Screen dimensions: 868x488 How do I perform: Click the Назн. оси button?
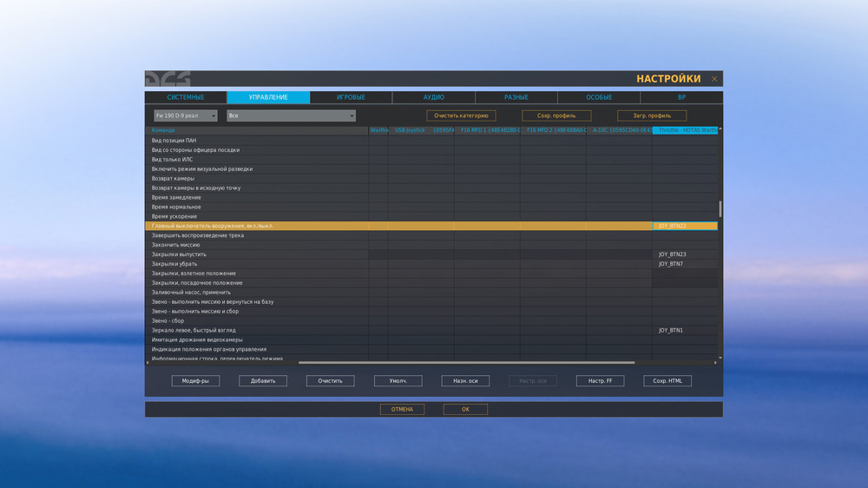coord(465,381)
